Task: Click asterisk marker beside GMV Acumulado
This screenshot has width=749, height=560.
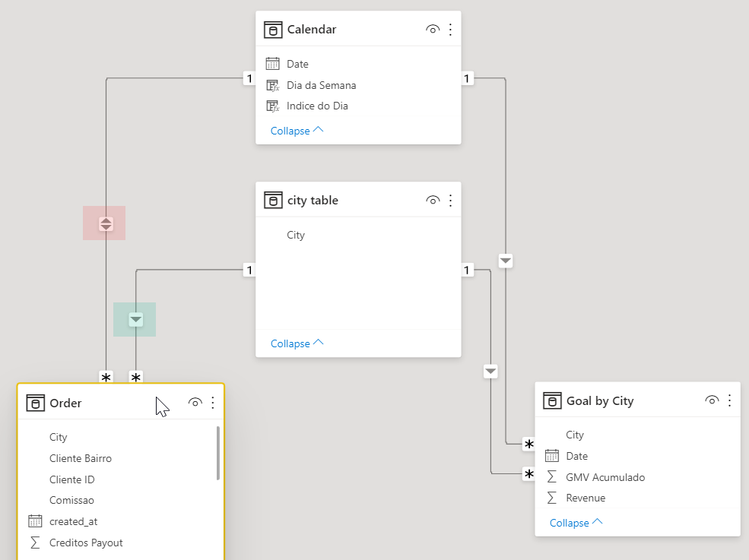Action: point(528,474)
